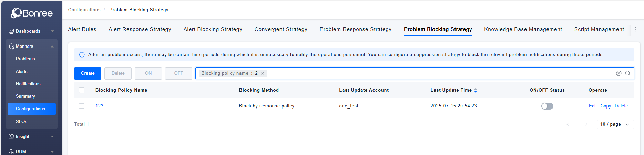Click the info icon in banner
The width and height of the screenshot is (644, 155).
[82, 55]
